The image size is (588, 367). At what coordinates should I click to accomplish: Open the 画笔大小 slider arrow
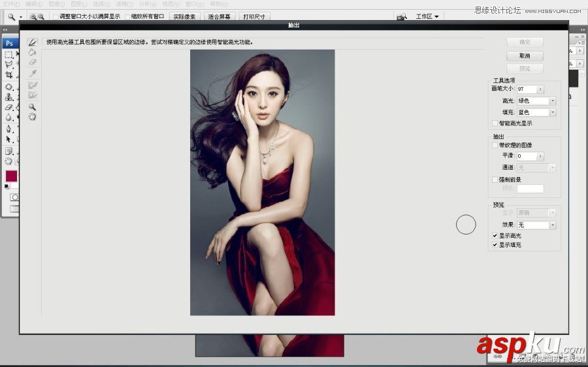pyautogui.click(x=540, y=89)
